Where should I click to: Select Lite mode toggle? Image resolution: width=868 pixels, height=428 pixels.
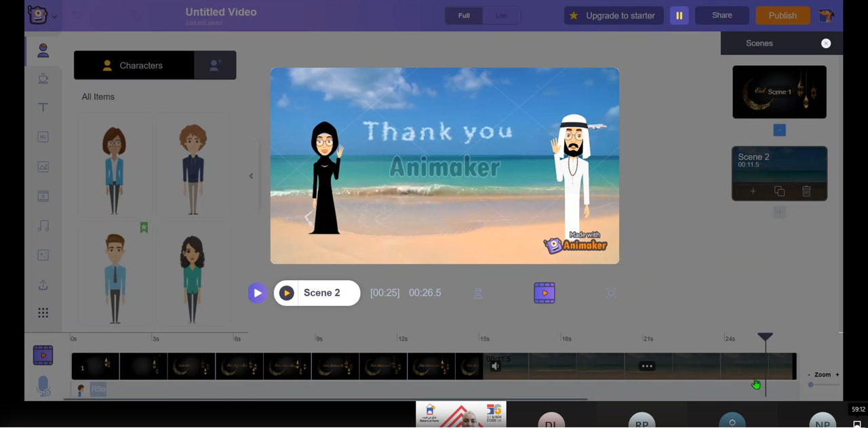pyautogui.click(x=501, y=16)
